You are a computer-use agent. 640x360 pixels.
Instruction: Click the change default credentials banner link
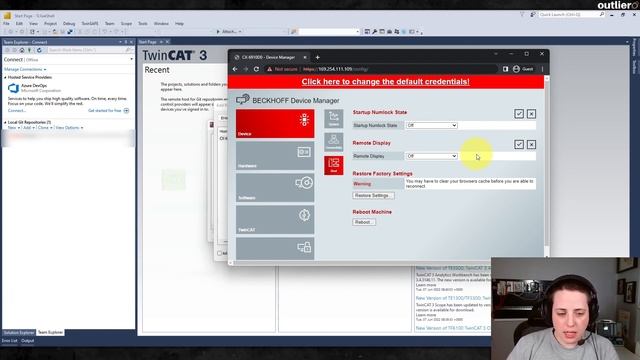(x=385, y=82)
